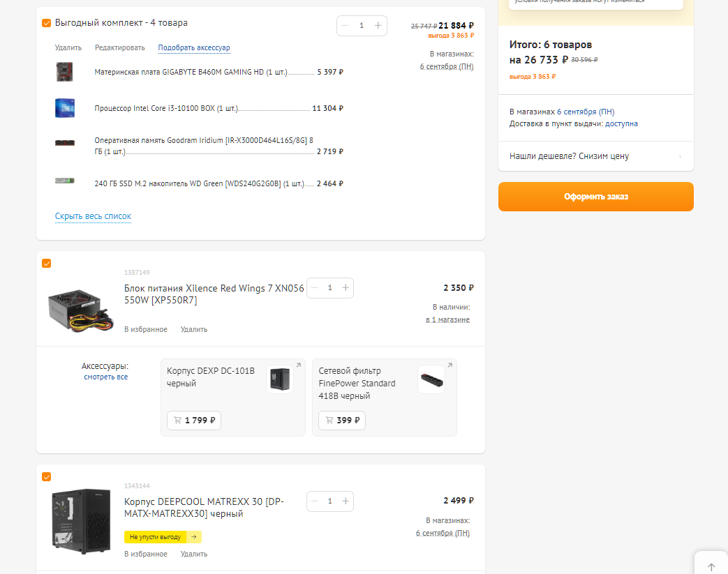Image resolution: width=728 pixels, height=574 pixels.
Task: Collapse list with Скрыть весь список
Action: click(93, 216)
